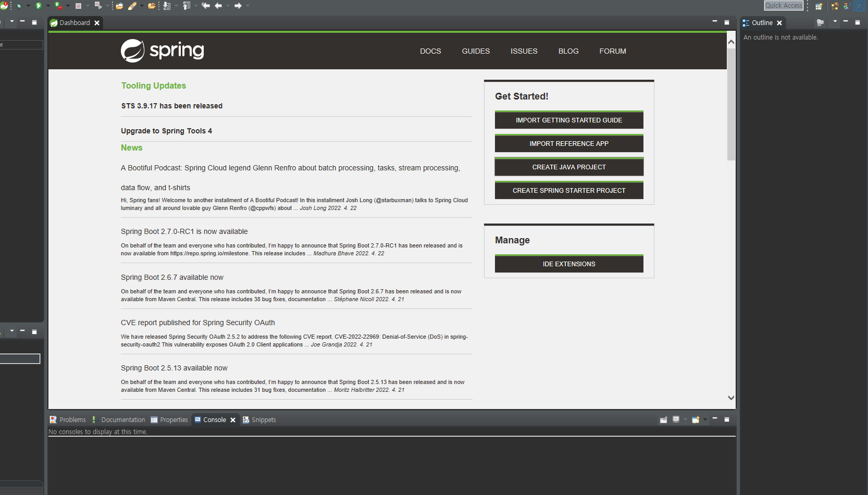
Task: Switch to the Problems tab
Action: (68, 420)
